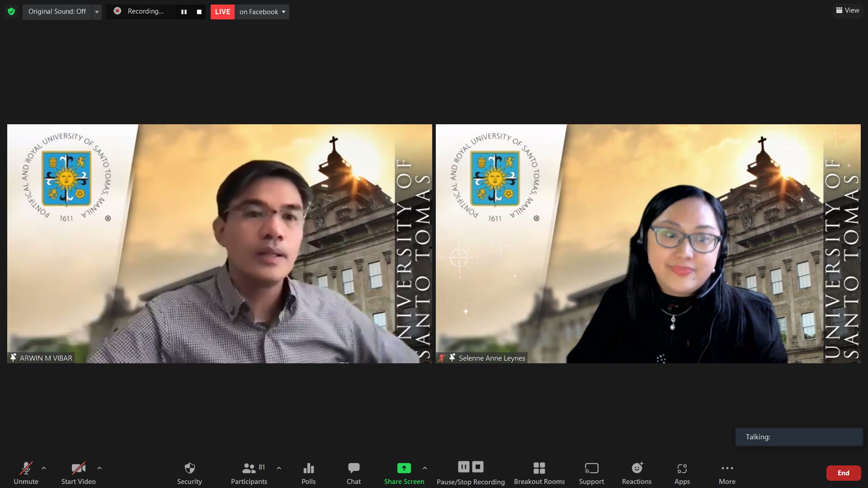The image size is (868, 488).
Task: Open the Security shield icon
Action: (x=189, y=469)
